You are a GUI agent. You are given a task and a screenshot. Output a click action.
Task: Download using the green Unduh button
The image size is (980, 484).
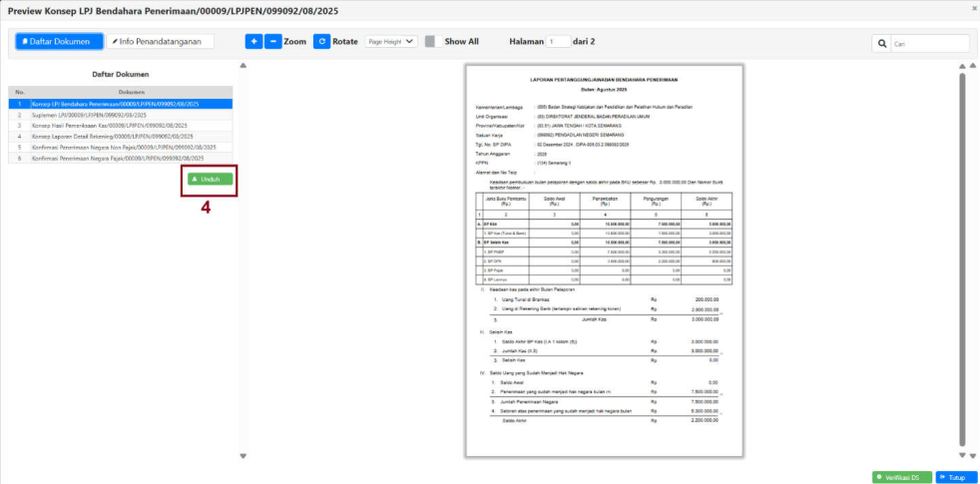(210, 179)
